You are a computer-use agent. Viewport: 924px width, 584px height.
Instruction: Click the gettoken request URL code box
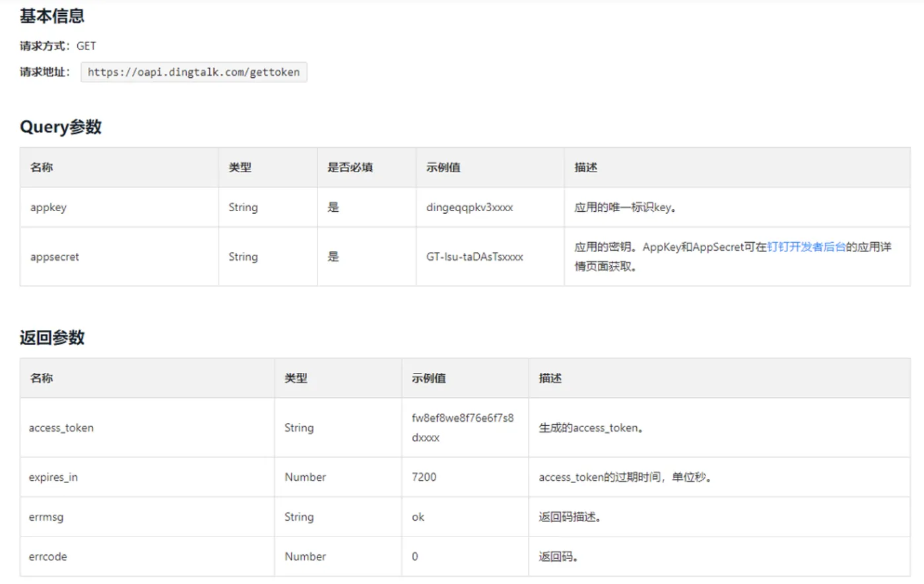pos(193,72)
